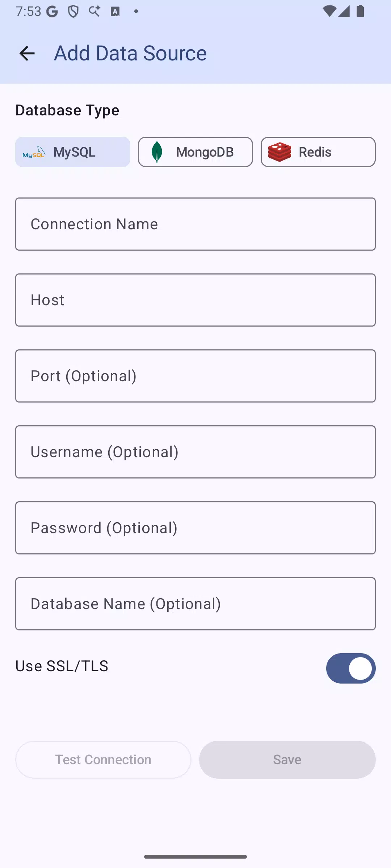391x868 pixels.
Task: Pick Redis as the database type
Action: point(318,152)
